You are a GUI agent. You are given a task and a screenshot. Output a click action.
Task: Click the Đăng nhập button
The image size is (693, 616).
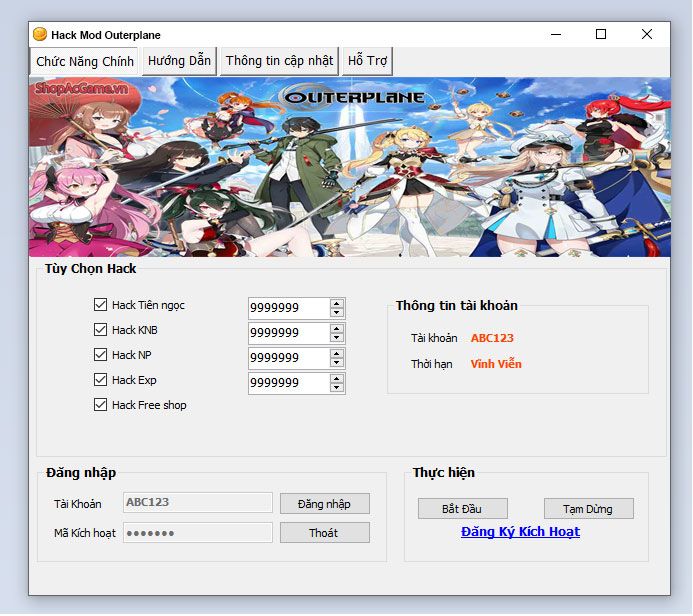325,504
